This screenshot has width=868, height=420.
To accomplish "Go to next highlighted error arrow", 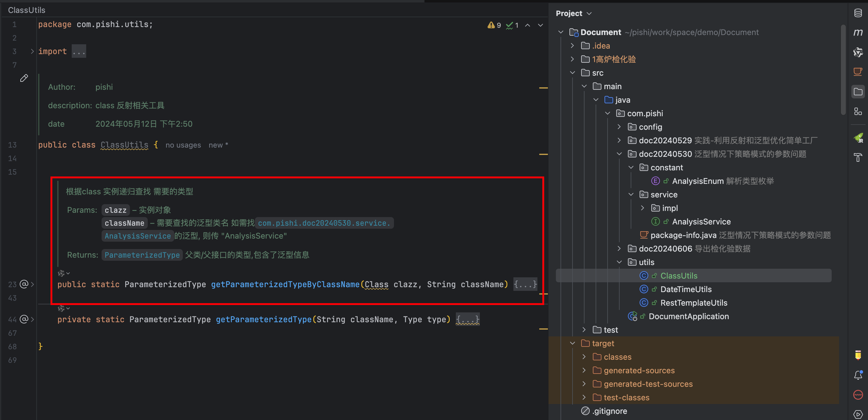I will pyautogui.click(x=540, y=25).
